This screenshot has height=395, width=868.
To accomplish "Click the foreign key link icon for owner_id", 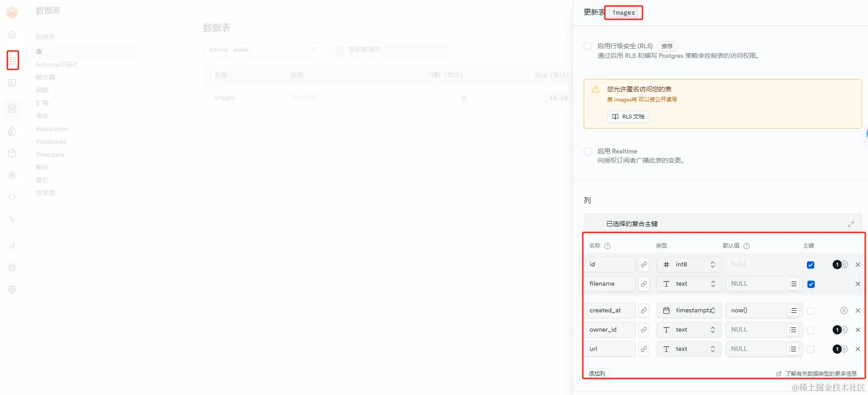I will coord(644,330).
